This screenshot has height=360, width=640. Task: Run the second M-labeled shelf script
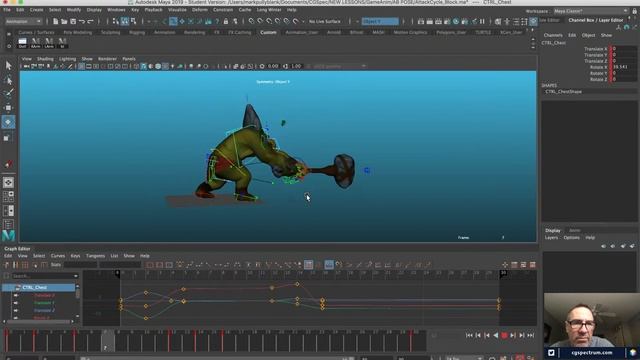49,42
